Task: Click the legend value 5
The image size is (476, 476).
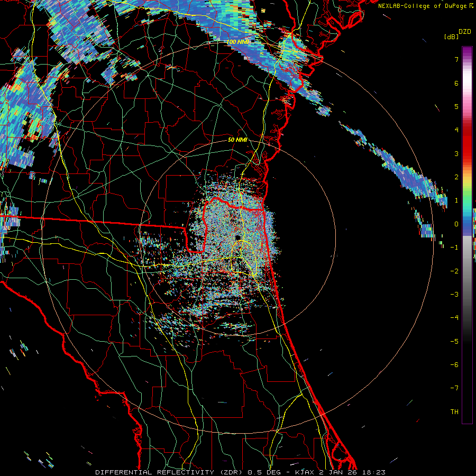Action: click(456, 106)
